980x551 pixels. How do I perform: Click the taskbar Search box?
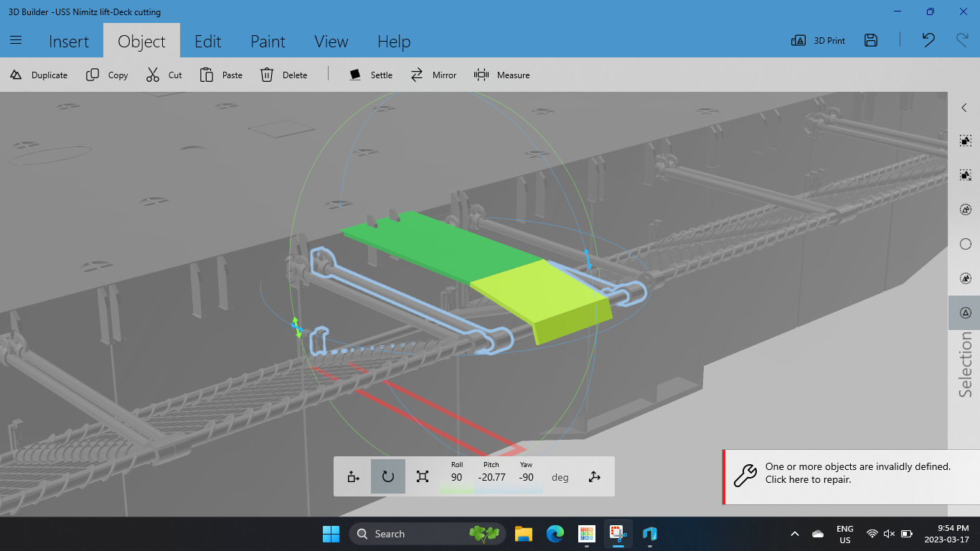428,534
